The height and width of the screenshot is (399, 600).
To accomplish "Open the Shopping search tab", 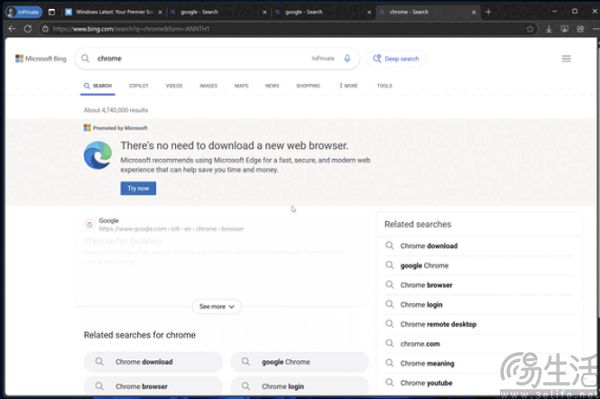I will [308, 86].
